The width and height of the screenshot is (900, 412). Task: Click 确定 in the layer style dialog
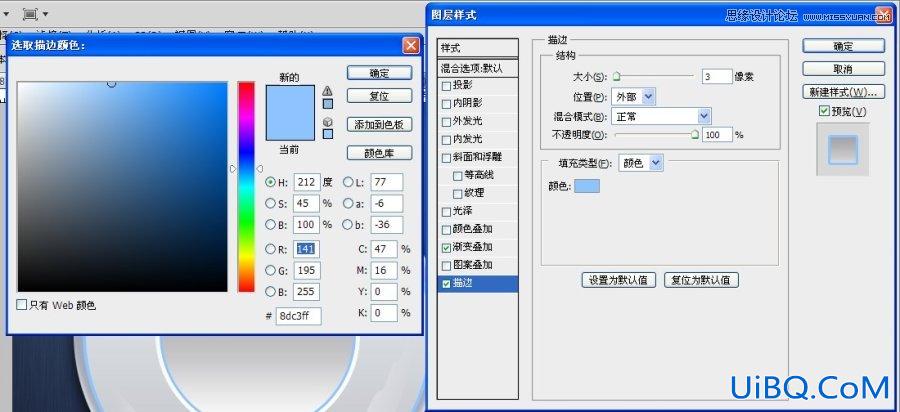(x=843, y=46)
